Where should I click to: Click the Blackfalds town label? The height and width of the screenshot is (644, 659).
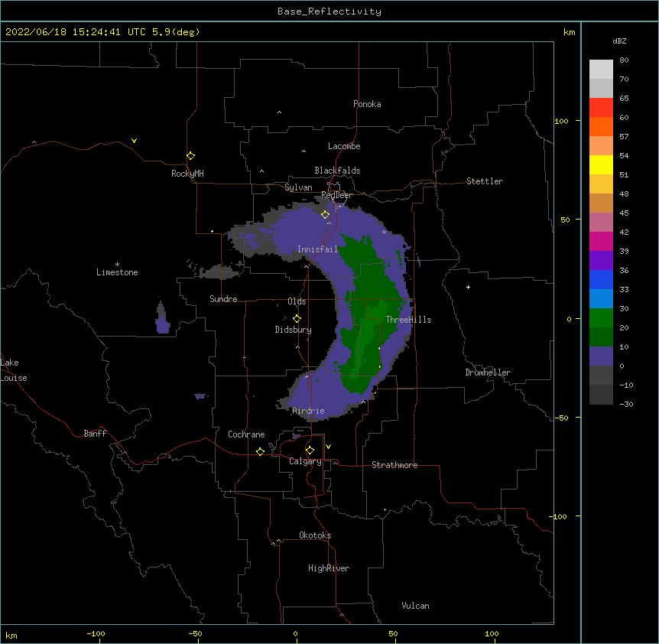coord(337,171)
